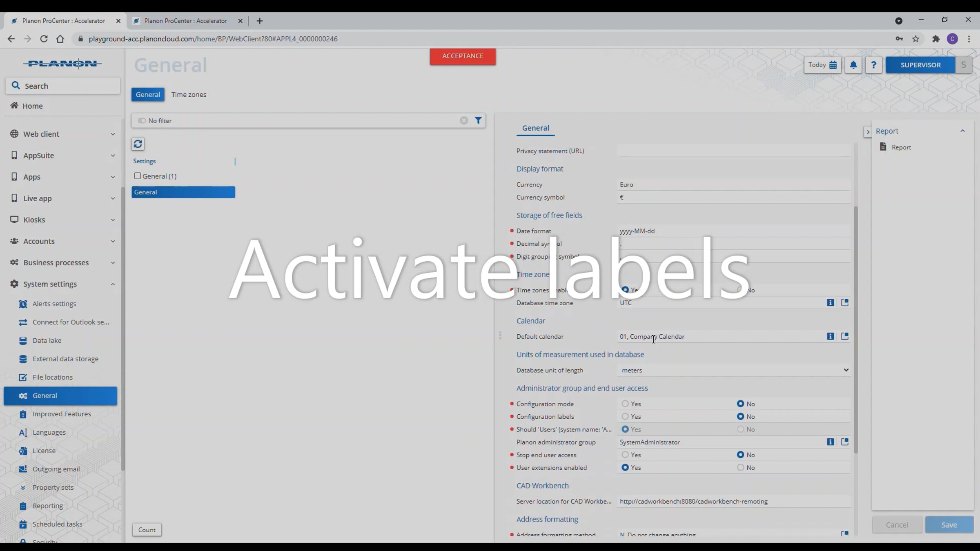Open the help question mark button
The height and width of the screenshot is (551, 980).
coord(873,65)
